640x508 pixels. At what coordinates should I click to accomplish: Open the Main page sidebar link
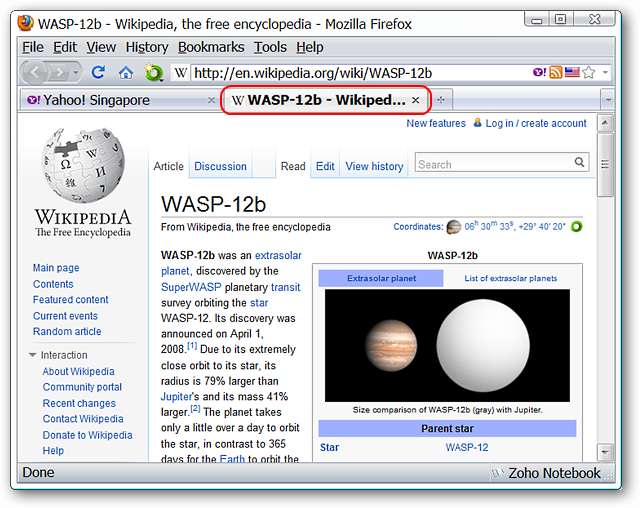56,268
